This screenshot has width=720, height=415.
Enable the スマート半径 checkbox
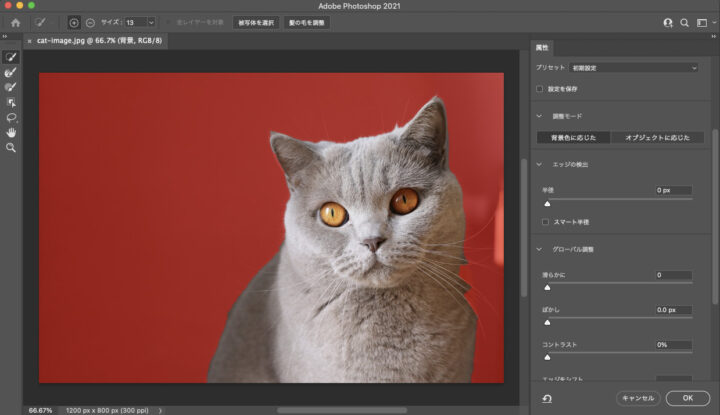[546, 222]
